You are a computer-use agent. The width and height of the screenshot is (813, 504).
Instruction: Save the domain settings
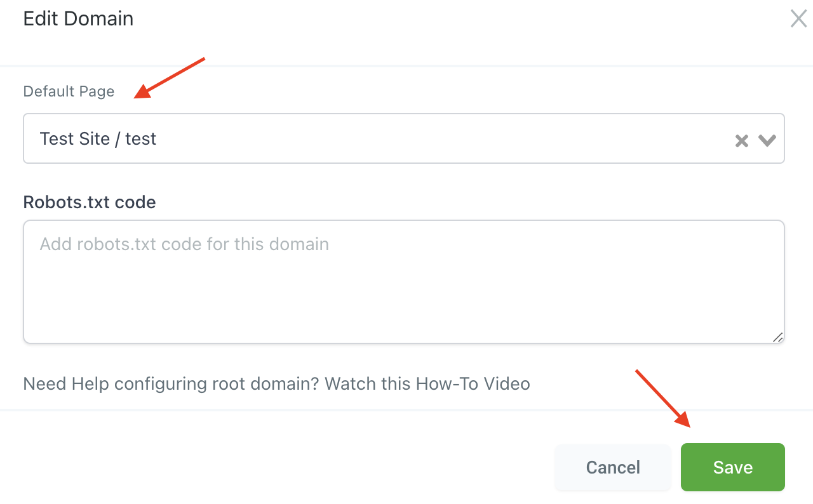pyautogui.click(x=733, y=468)
